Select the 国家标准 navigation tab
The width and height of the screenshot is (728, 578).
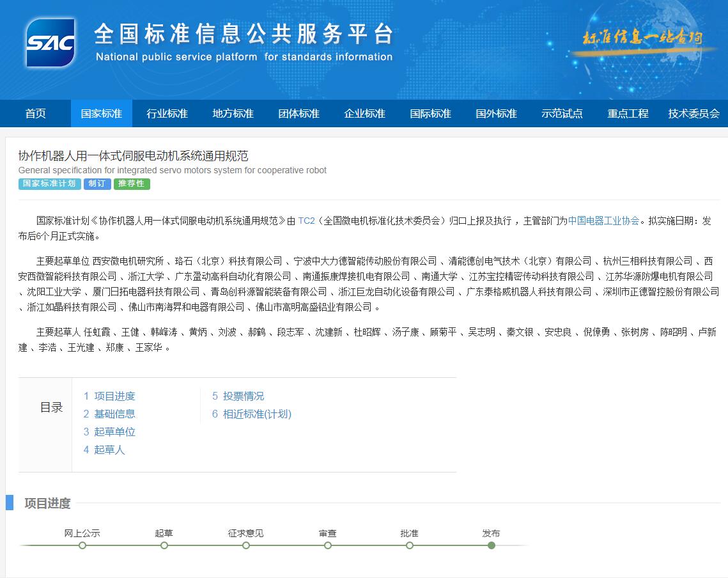click(x=101, y=114)
